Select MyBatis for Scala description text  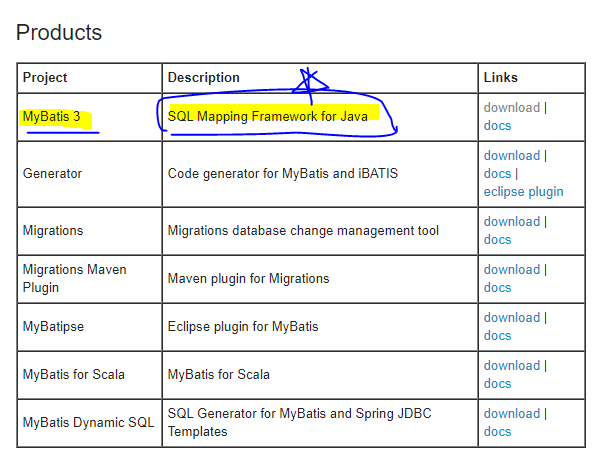219,374
